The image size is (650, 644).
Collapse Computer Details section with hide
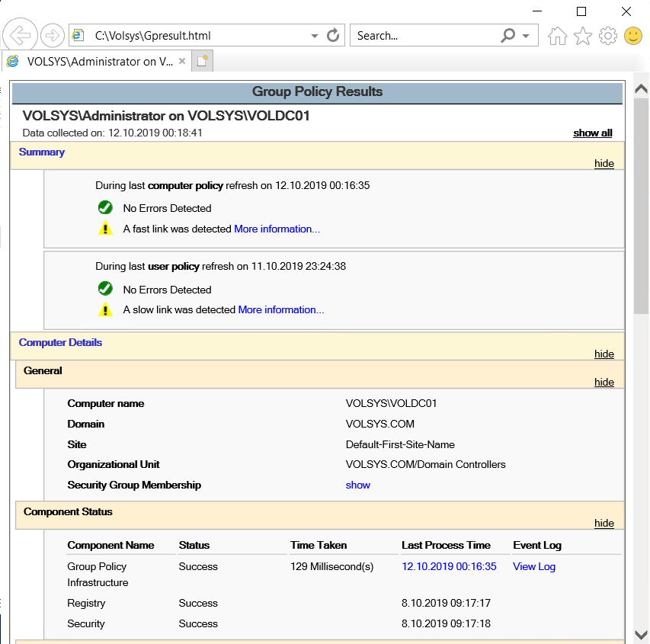[604, 354]
